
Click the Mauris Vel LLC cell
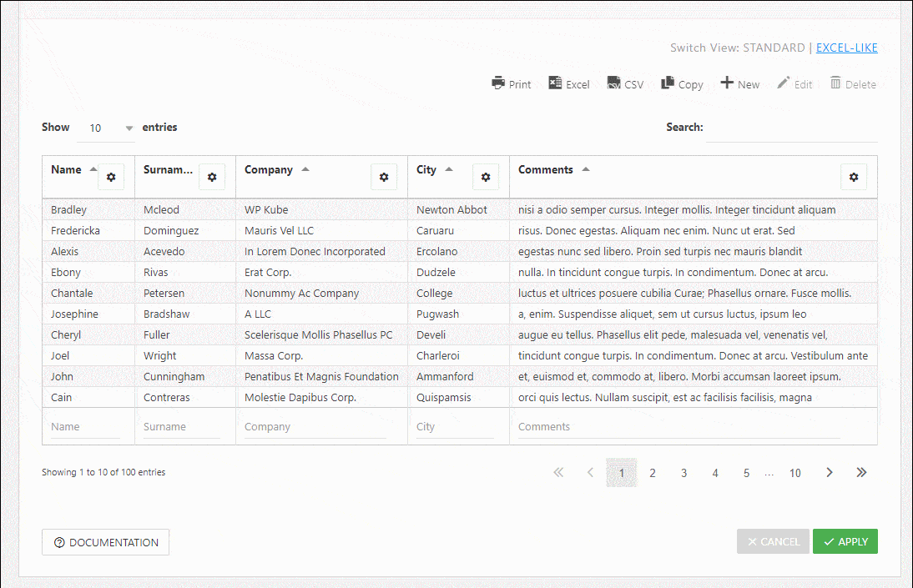click(321, 230)
